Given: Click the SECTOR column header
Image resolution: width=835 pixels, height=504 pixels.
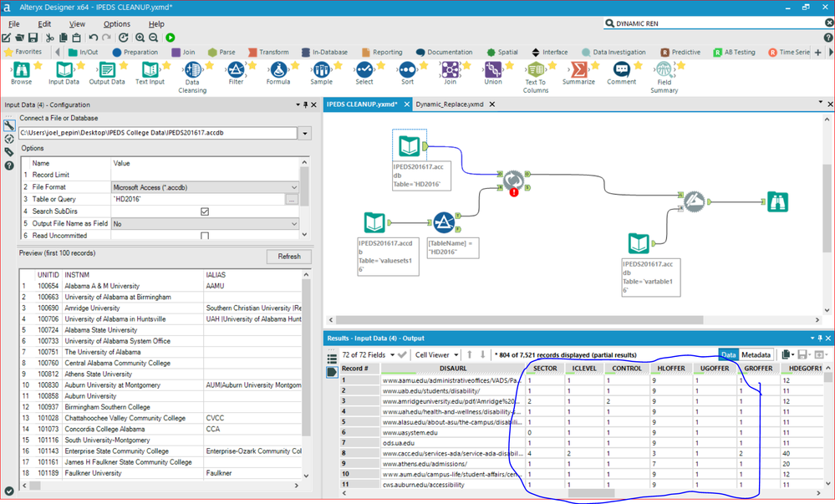Looking at the screenshot, I should 545,369.
